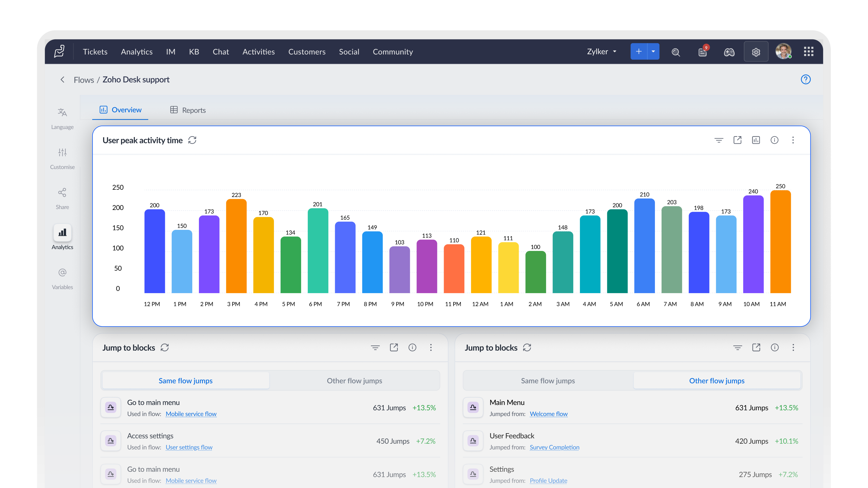Show info for left Jump to blocks
The height and width of the screenshot is (488, 868).
point(412,348)
